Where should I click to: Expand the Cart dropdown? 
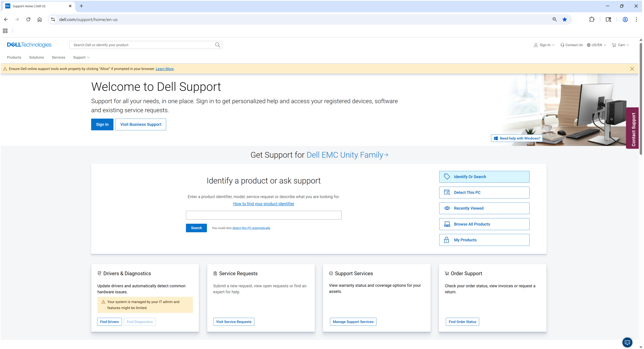621,45
